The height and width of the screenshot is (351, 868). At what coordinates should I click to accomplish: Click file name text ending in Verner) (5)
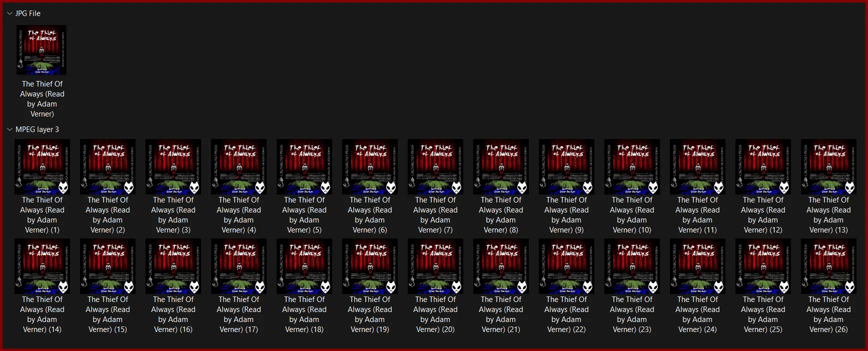click(304, 215)
